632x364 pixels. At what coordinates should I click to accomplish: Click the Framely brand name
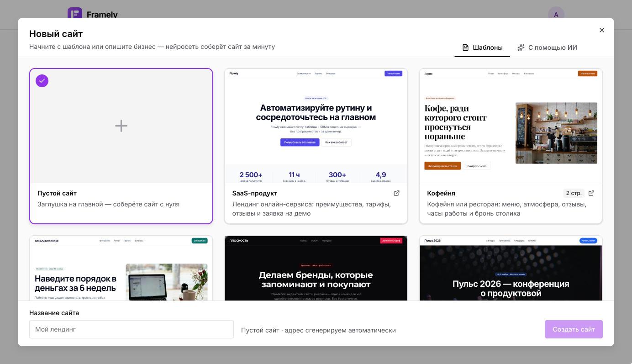[x=102, y=15]
